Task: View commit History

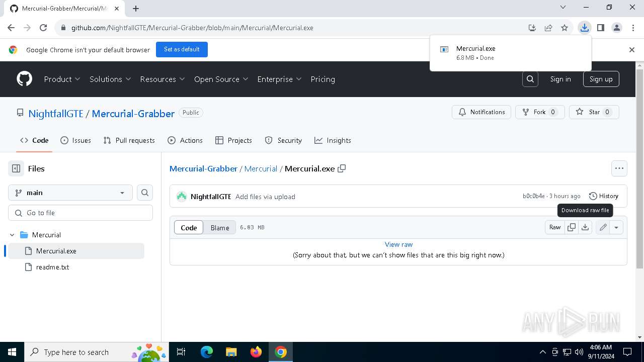Action: pyautogui.click(x=603, y=196)
